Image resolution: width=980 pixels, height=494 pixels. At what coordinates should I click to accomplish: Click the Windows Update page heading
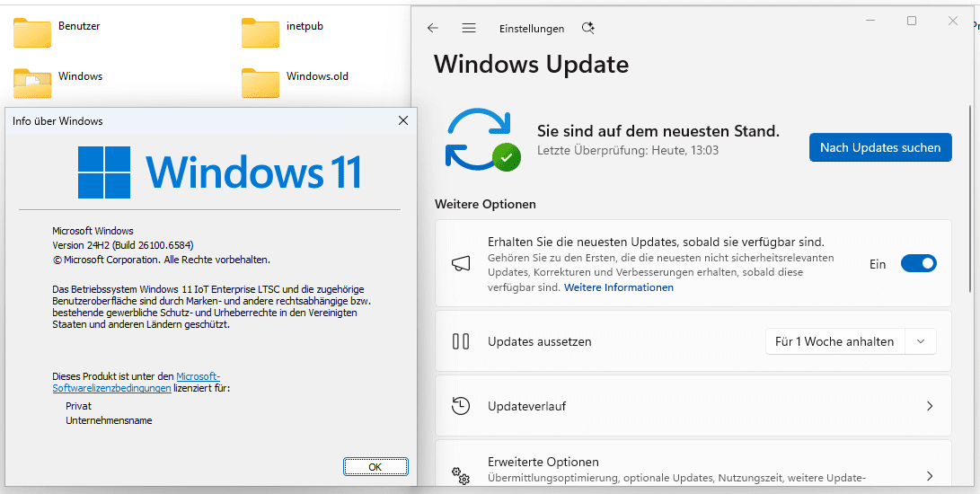[x=531, y=64]
